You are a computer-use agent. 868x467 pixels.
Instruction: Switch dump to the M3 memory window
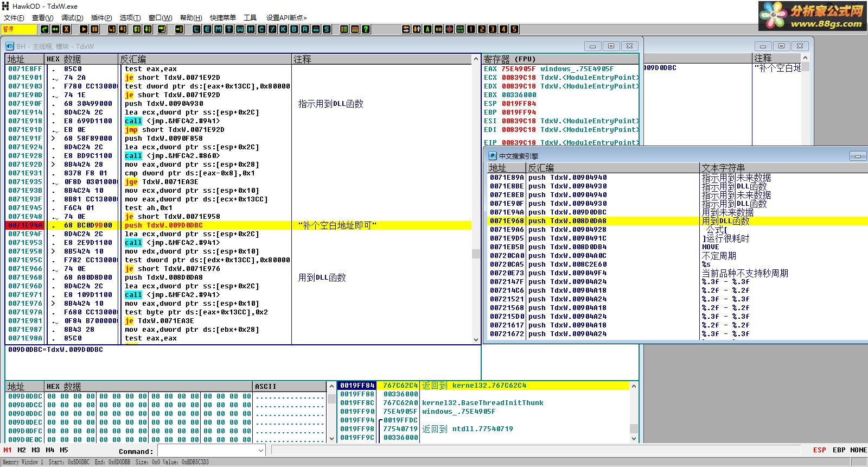(36, 450)
